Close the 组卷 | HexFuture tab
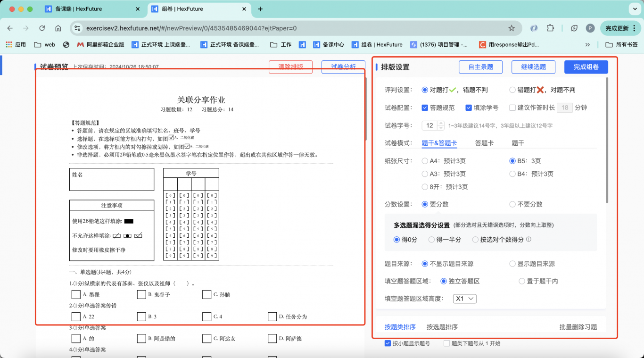Screen dimensions: 644x358 coord(244,9)
